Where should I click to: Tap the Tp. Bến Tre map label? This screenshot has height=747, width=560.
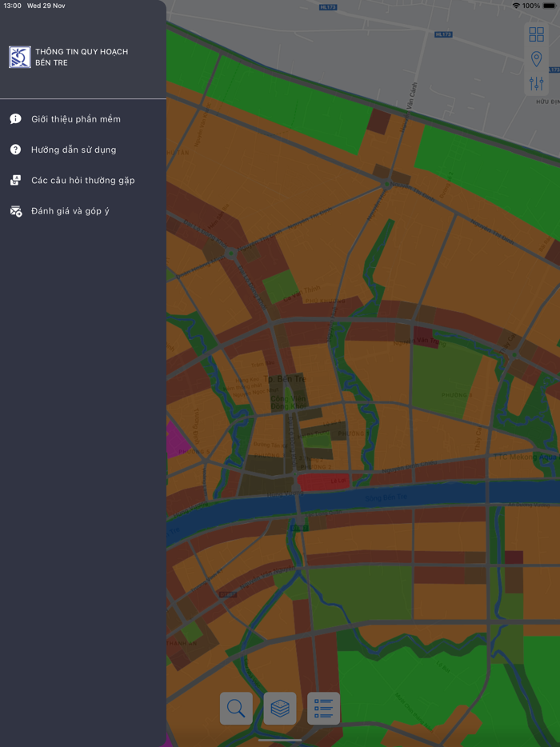click(x=285, y=379)
